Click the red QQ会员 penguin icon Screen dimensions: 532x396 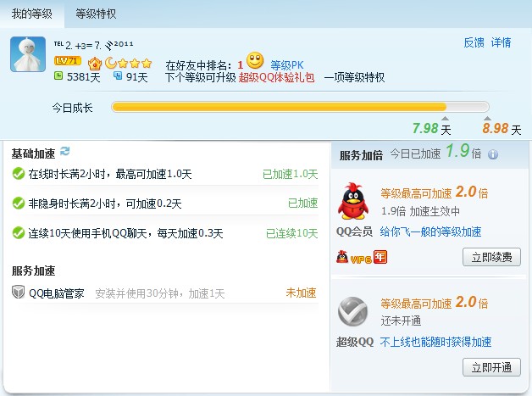pos(353,201)
